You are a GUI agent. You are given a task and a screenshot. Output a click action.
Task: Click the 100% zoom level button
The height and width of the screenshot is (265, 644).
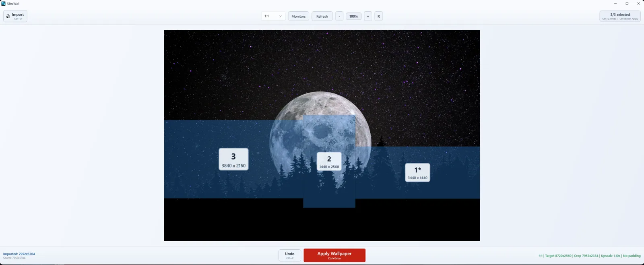pyautogui.click(x=353, y=16)
